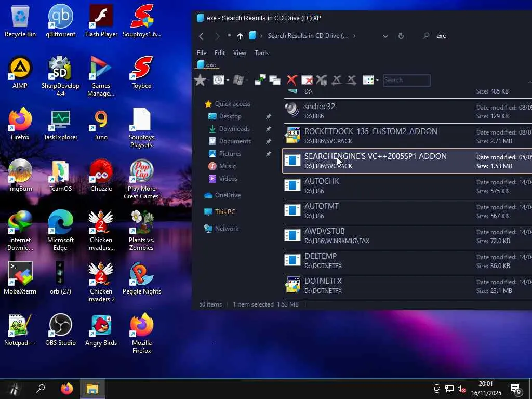This screenshot has width=532, height=399.
Task: Click the red X close tab icon
Action: [292, 80]
